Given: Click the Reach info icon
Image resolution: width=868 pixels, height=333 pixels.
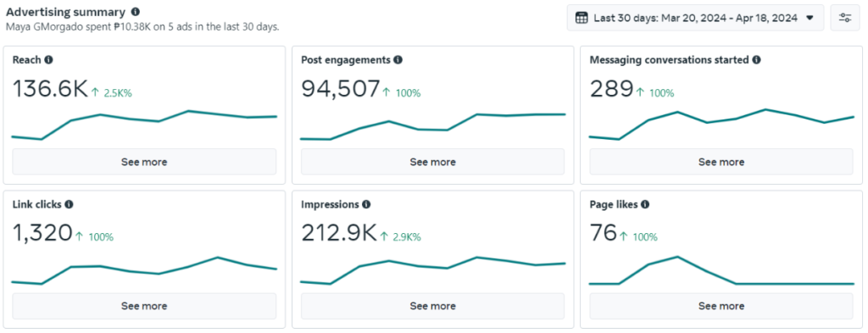Looking at the screenshot, I should (x=48, y=60).
